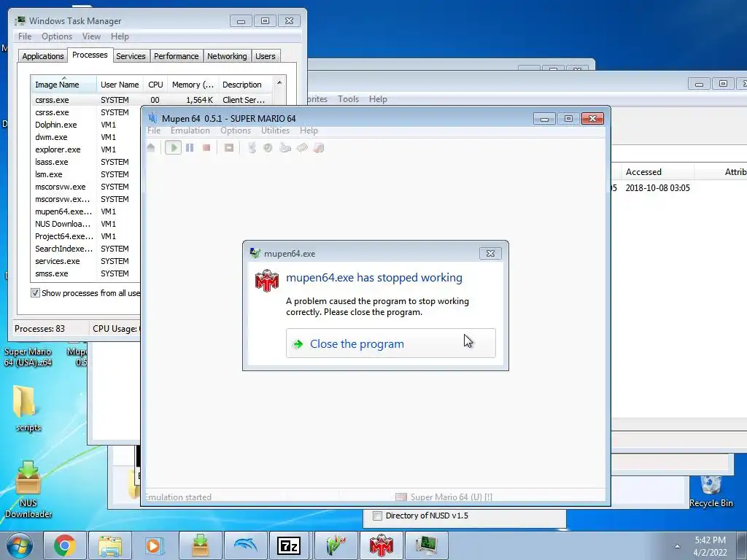The width and height of the screenshot is (747, 560).
Task: Switch to Users tab in Task Manager
Action: pos(266,56)
